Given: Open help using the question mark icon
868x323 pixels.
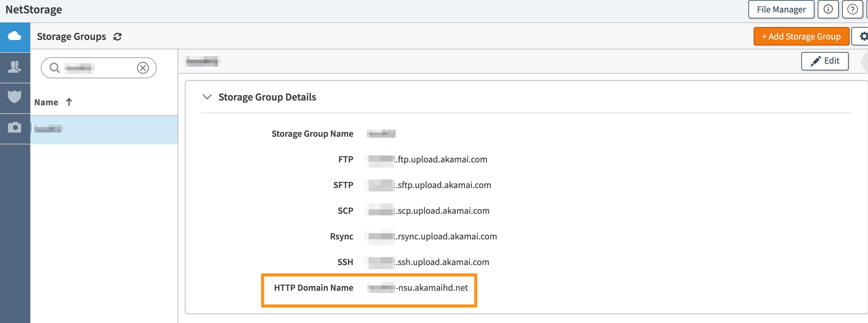Looking at the screenshot, I should [852, 9].
